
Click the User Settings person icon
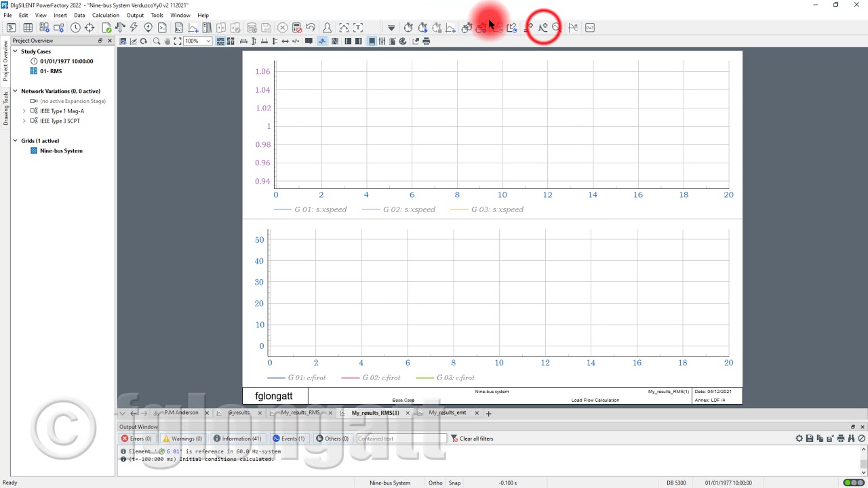tap(327, 28)
